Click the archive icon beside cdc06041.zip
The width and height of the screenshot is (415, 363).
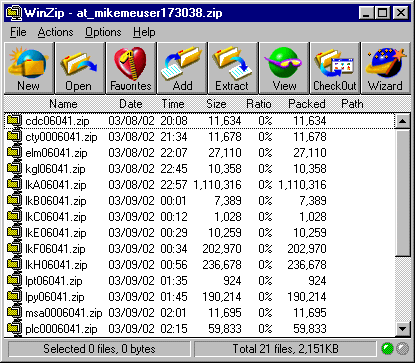point(14,120)
